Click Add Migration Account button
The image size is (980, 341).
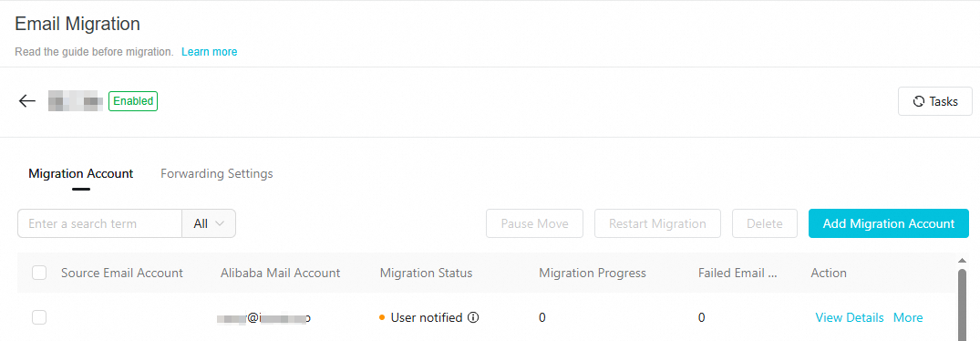889,223
